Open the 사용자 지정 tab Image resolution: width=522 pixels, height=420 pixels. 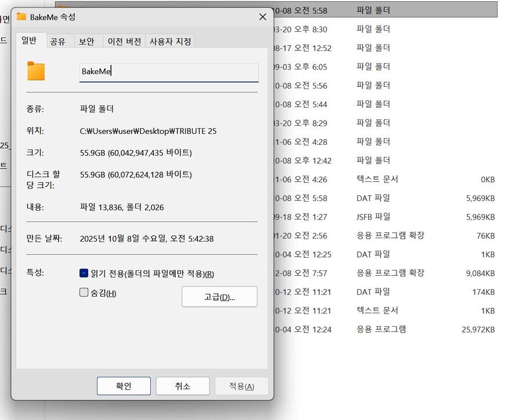click(x=169, y=41)
